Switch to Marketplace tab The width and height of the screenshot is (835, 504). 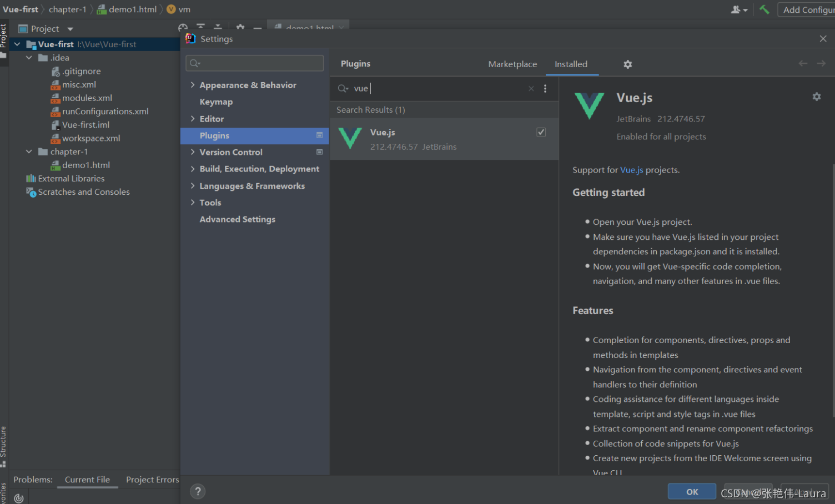512,64
